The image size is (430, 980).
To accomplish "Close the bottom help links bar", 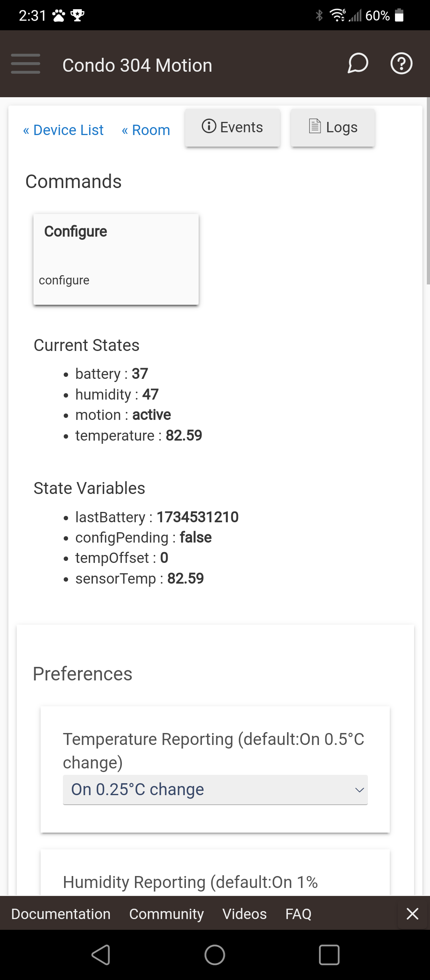I will click(412, 913).
